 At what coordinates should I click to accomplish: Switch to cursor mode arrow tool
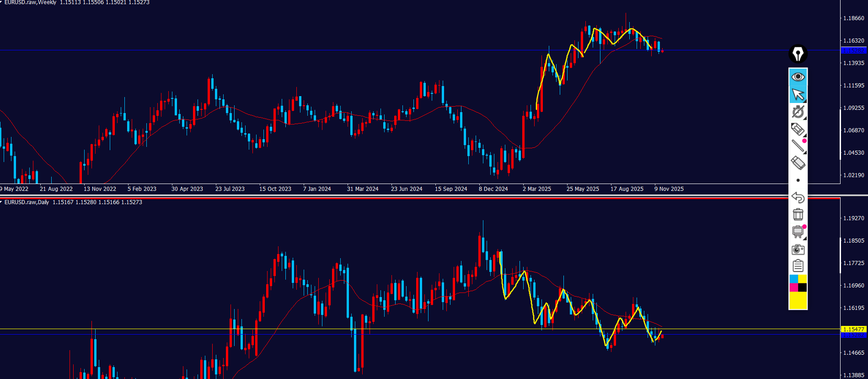pyautogui.click(x=798, y=94)
